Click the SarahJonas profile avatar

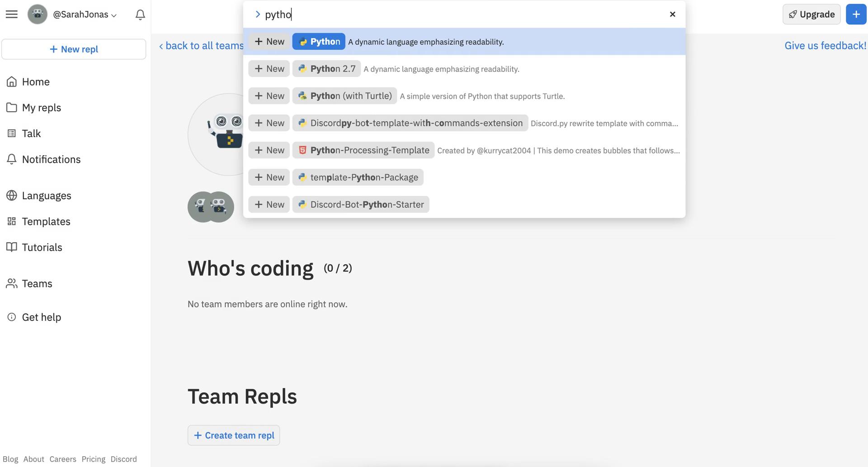tap(38, 14)
